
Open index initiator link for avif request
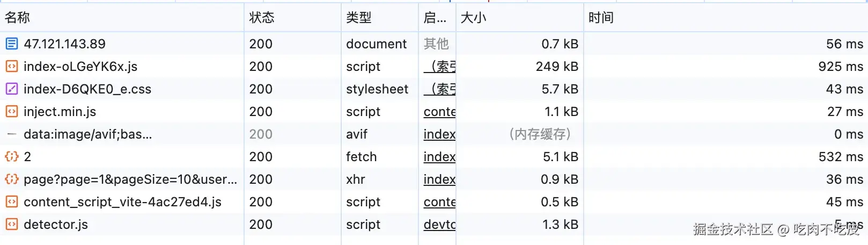click(440, 134)
